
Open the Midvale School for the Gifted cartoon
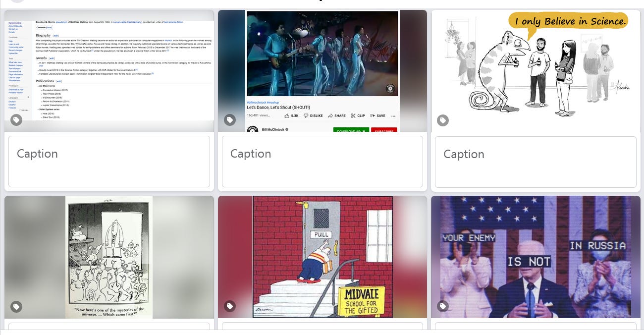pos(322,257)
